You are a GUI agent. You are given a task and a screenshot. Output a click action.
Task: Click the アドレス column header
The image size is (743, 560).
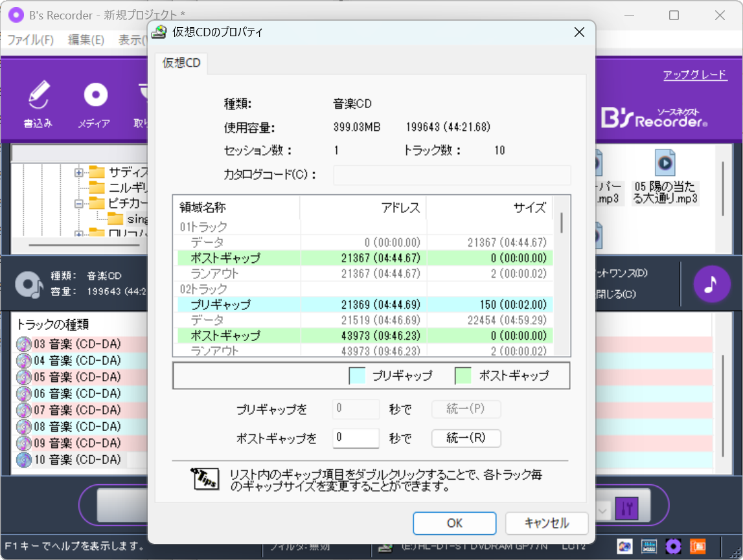(x=363, y=208)
